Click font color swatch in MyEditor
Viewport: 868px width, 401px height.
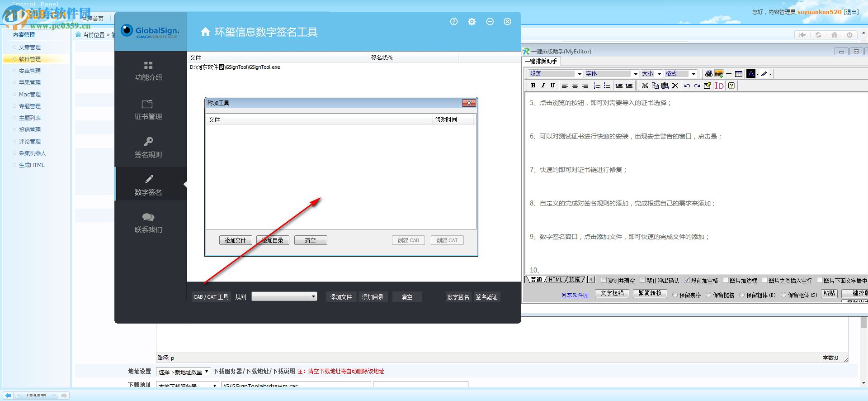[750, 74]
